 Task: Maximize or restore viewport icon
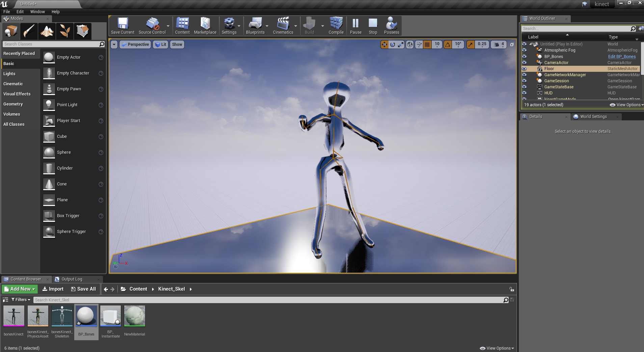[x=512, y=45]
